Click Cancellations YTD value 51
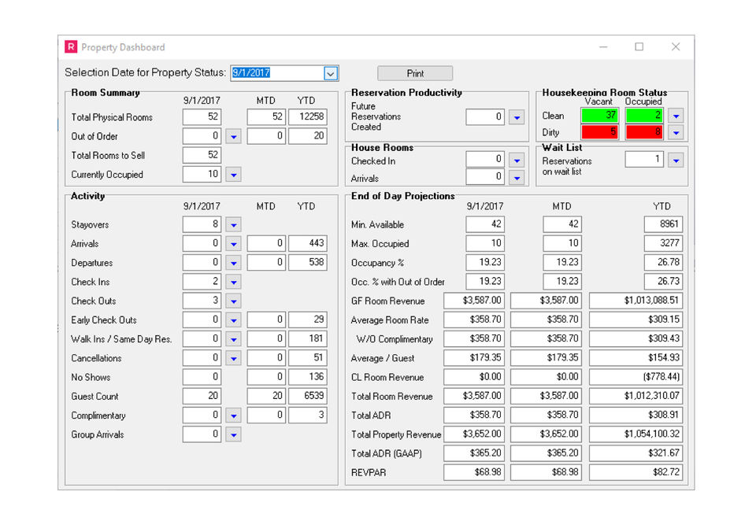The image size is (756, 532). coord(308,358)
